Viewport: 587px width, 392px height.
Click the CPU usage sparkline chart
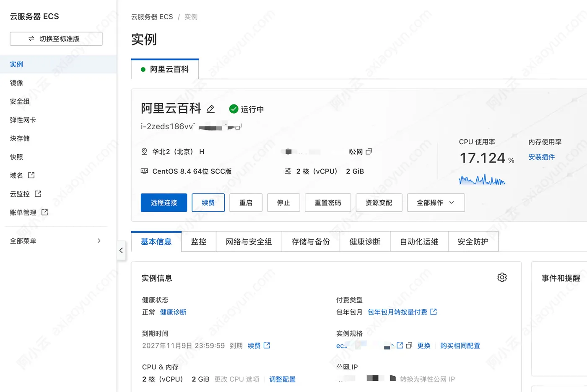coord(482,180)
